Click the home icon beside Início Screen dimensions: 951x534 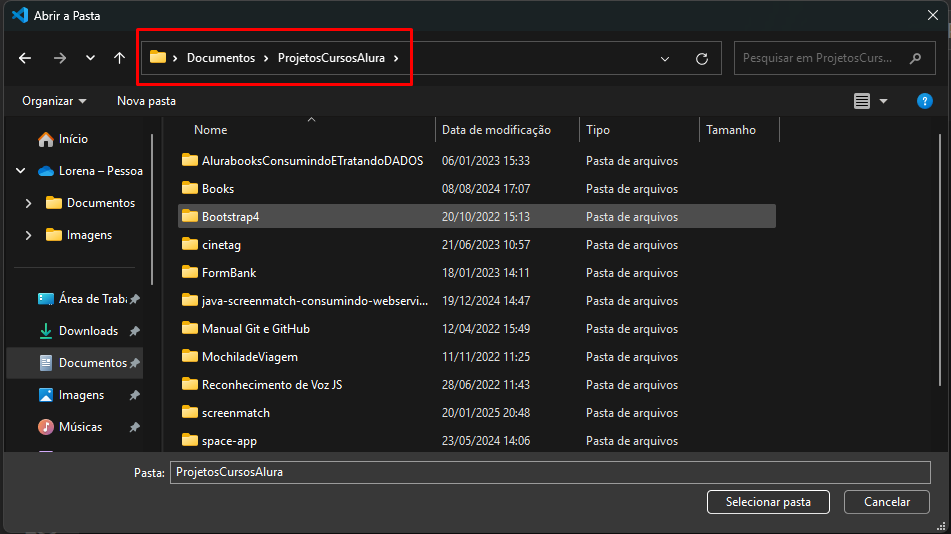pos(45,140)
